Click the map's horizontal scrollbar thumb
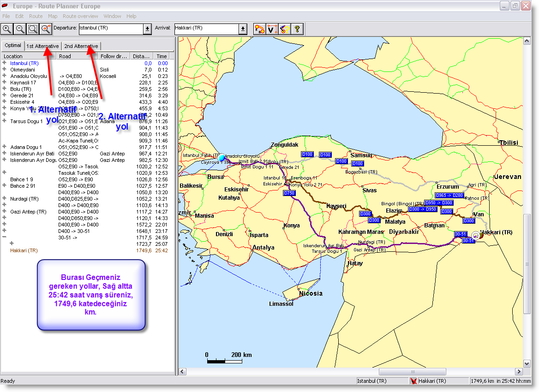Screen dimensions: 539x392 (412, 371)
